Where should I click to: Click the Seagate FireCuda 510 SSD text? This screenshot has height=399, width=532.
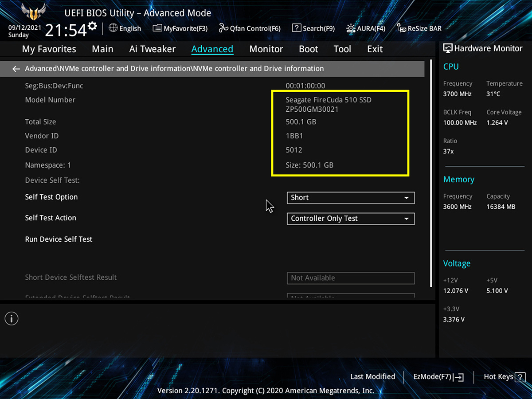329,100
